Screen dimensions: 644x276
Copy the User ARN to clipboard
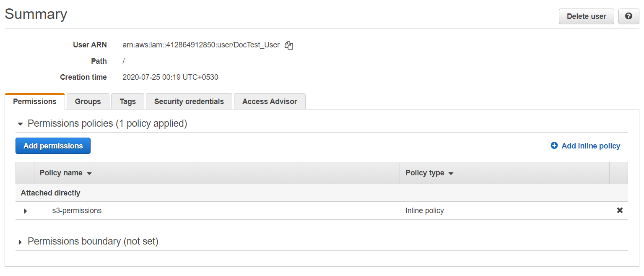289,45
